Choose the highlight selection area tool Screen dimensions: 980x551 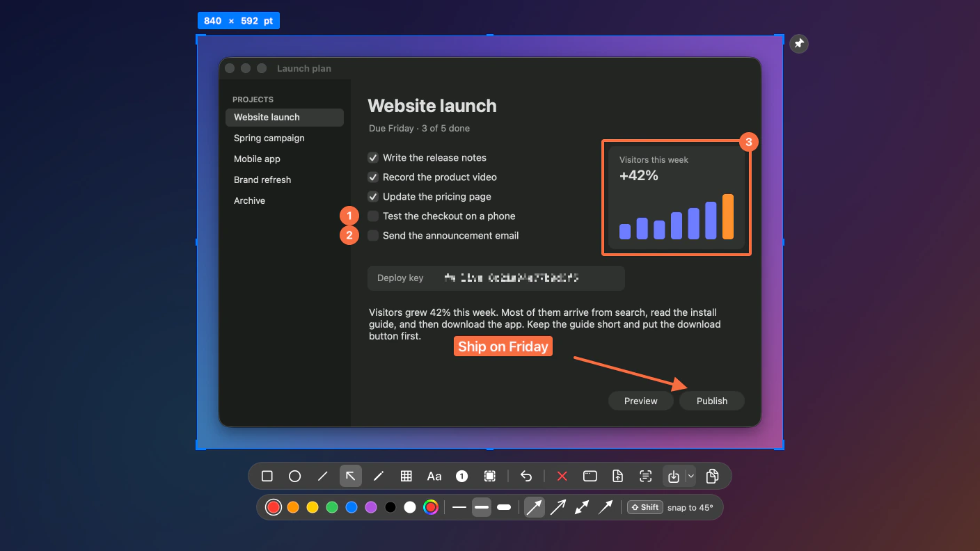(490, 477)
